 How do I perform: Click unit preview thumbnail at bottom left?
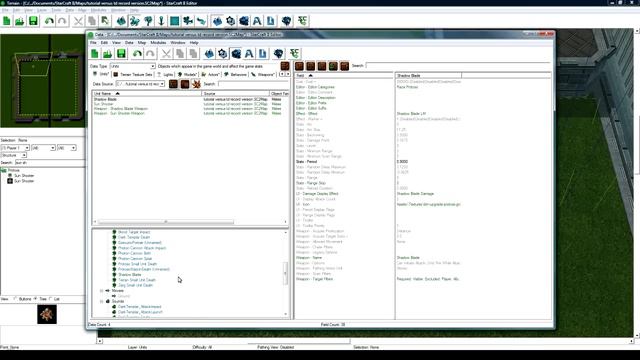pos(47,314)
